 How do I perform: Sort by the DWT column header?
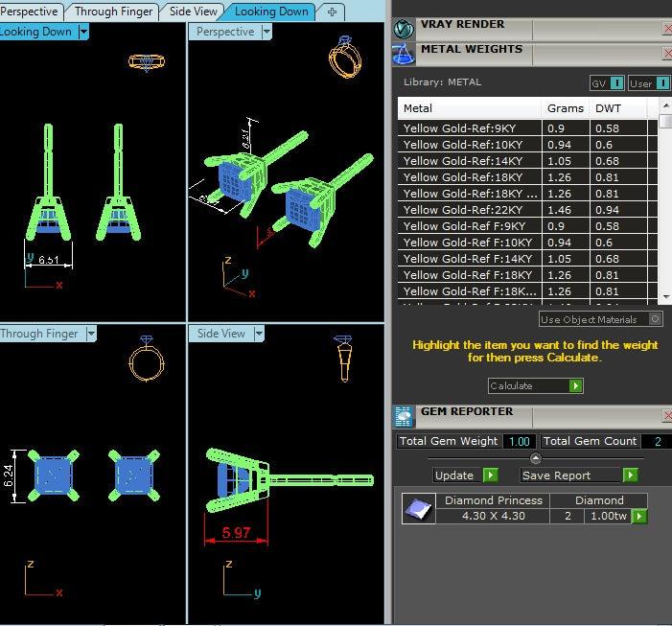618,108
